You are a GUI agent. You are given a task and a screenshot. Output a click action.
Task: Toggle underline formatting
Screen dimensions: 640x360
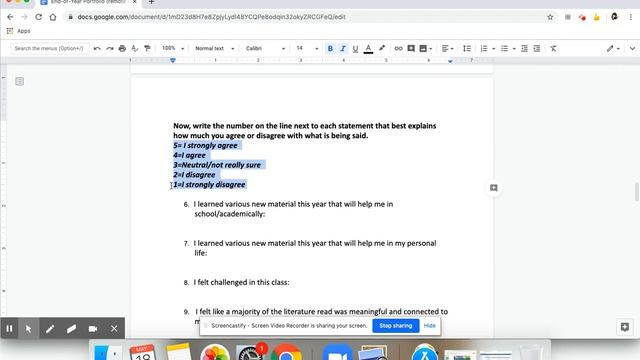coord(355,49)
